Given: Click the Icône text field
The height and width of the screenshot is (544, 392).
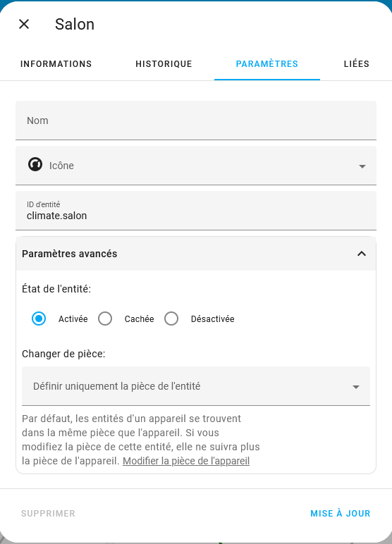Looking at the screenshot, I should point(196,166).
